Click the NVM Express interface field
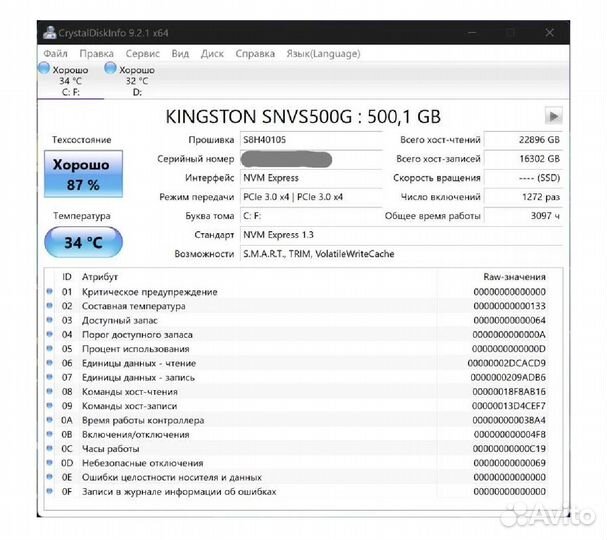Screen dimensions: 607x540 coord(311,178)
